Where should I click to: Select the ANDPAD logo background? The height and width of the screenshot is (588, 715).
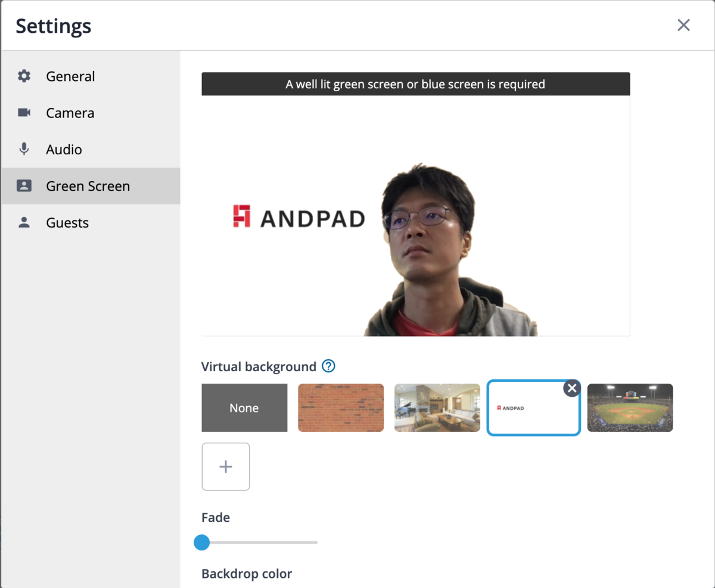click(533, 408)
